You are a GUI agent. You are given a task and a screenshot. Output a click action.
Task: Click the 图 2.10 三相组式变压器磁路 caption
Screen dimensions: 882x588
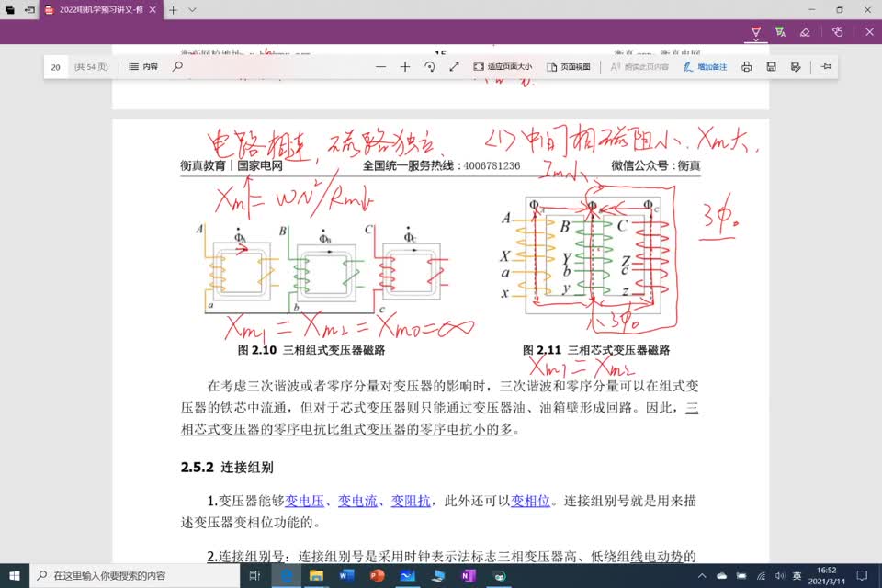[311, 350]
